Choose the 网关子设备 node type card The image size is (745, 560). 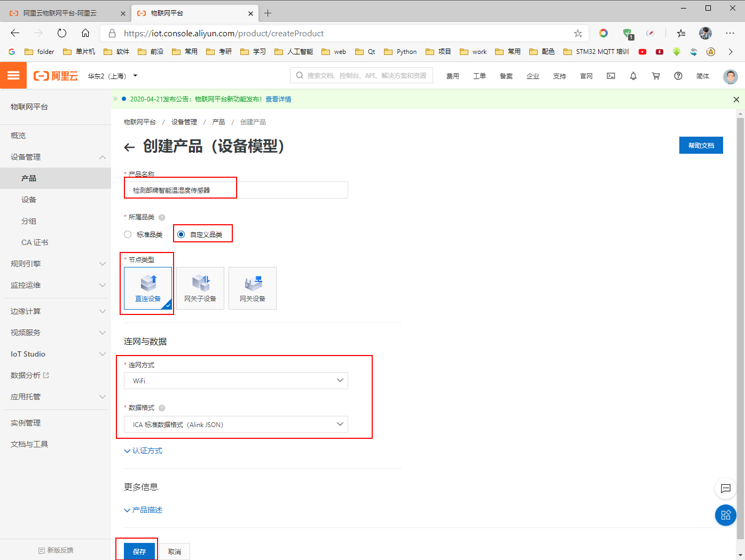tap(200, 288)
